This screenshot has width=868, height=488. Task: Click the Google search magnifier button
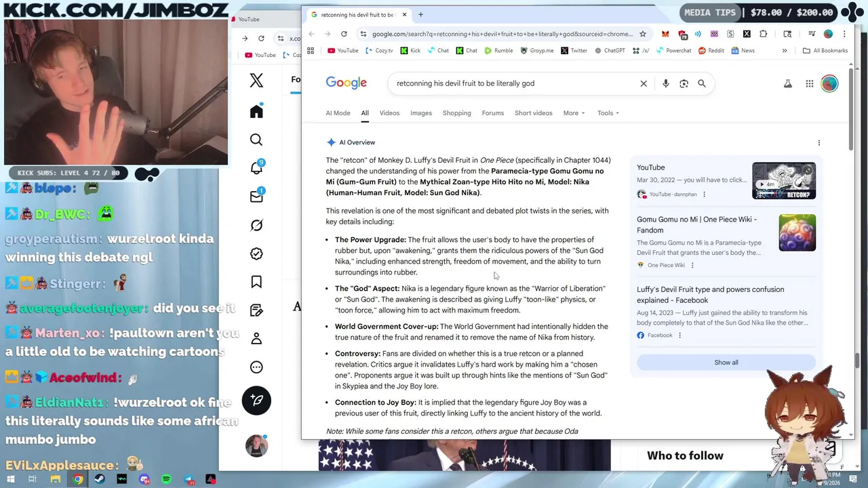tap(702, 83)
